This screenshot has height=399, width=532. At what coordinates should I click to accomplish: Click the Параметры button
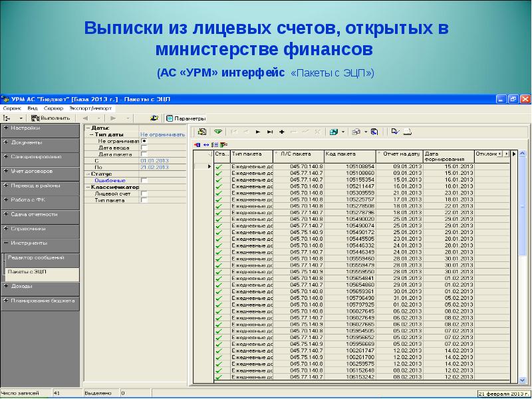pos(185,118)
